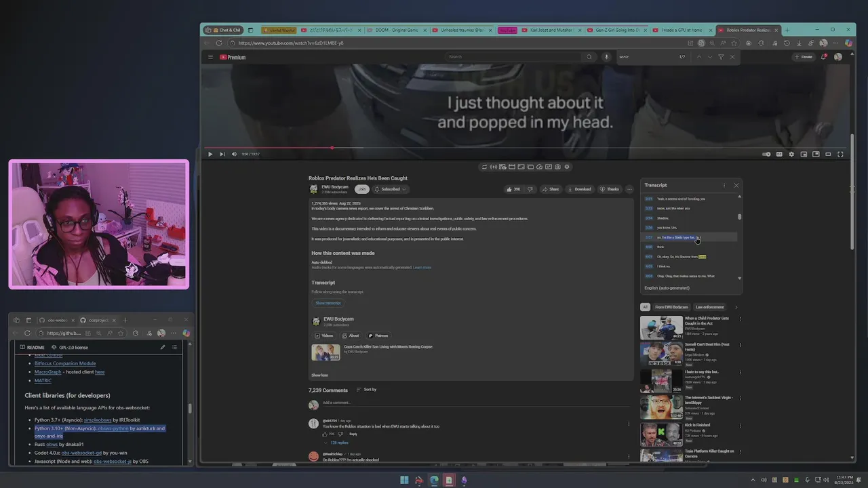Select 'Law enforcement' filter chip
868x488 pixels.
(709, 307)
